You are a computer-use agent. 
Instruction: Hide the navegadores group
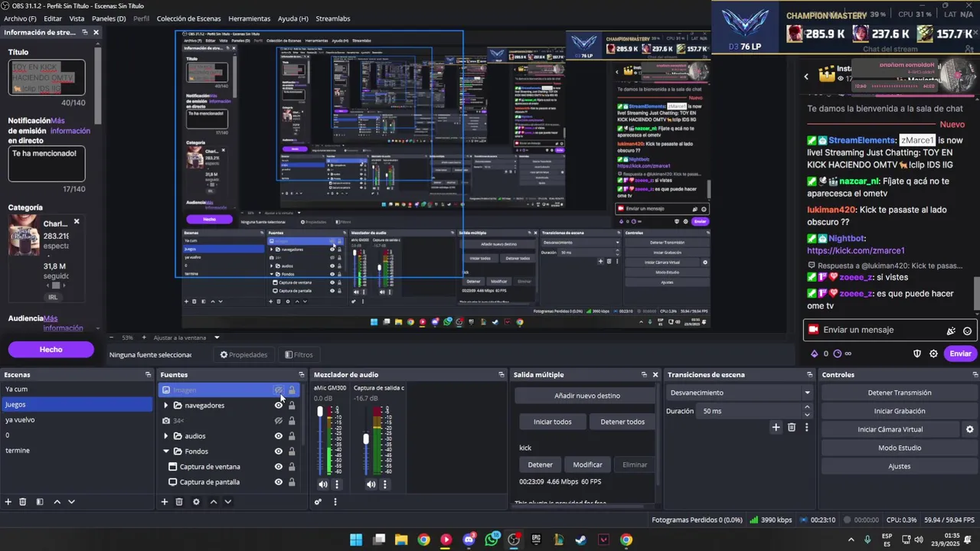tap(279, 406)
